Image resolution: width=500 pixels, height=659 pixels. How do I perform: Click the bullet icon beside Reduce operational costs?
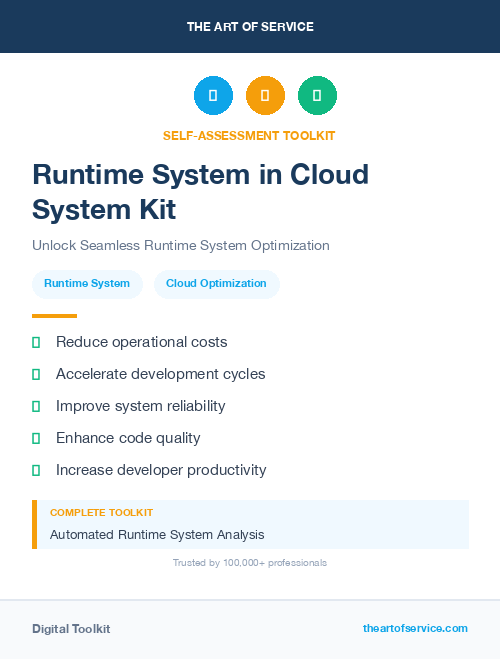tap(36, 343)
